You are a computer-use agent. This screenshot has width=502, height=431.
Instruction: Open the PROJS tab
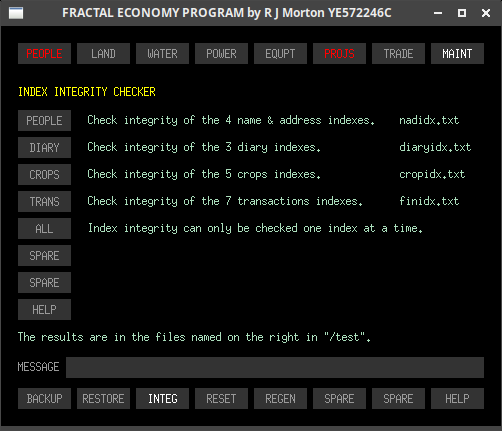pos(339,53)
